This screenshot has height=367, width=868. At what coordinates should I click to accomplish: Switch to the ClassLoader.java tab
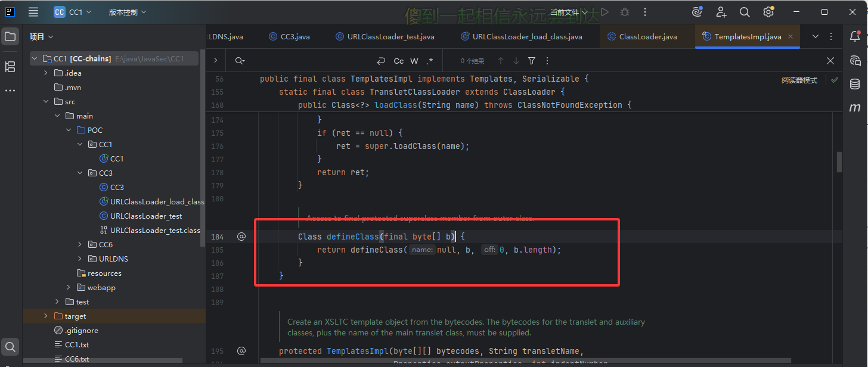647,36
